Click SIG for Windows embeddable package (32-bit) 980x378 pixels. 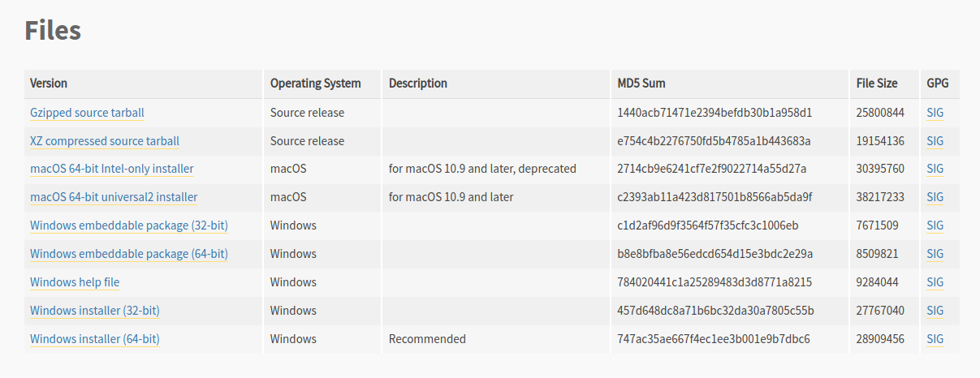coord(935,226)
